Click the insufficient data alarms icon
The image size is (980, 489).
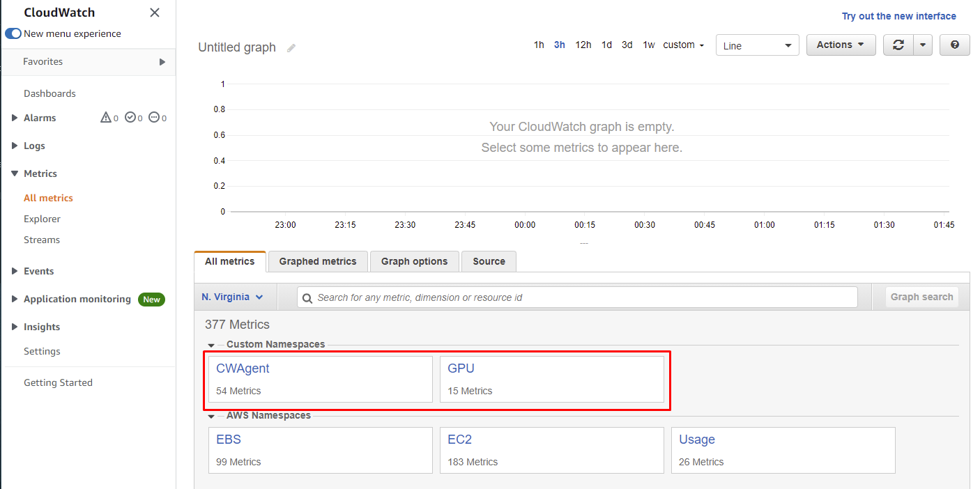(154, 118)
